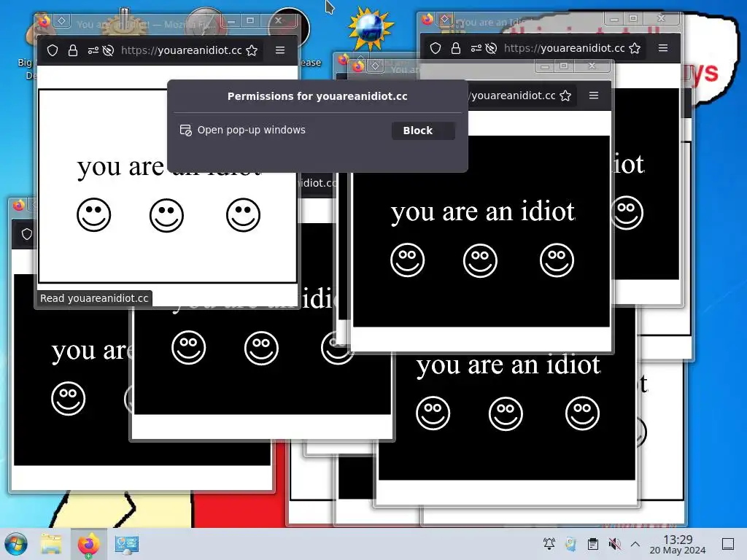This screenshot has height=560, width=747.
Task: Click the show desktop button on the taskbar
Action: [728, 544]
